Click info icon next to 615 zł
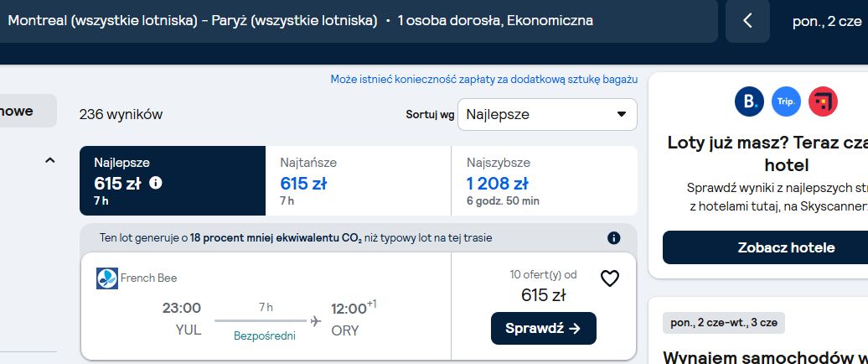Viewport: 868px width, 364px height. (x=156, y=182)
